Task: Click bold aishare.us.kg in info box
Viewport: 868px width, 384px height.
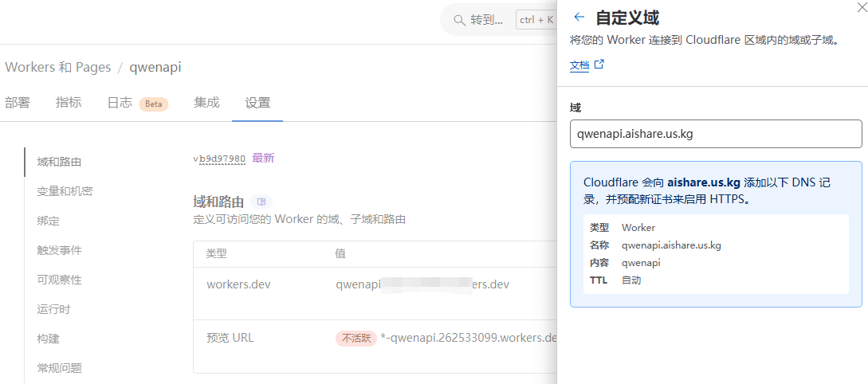Action: [704, 182]
